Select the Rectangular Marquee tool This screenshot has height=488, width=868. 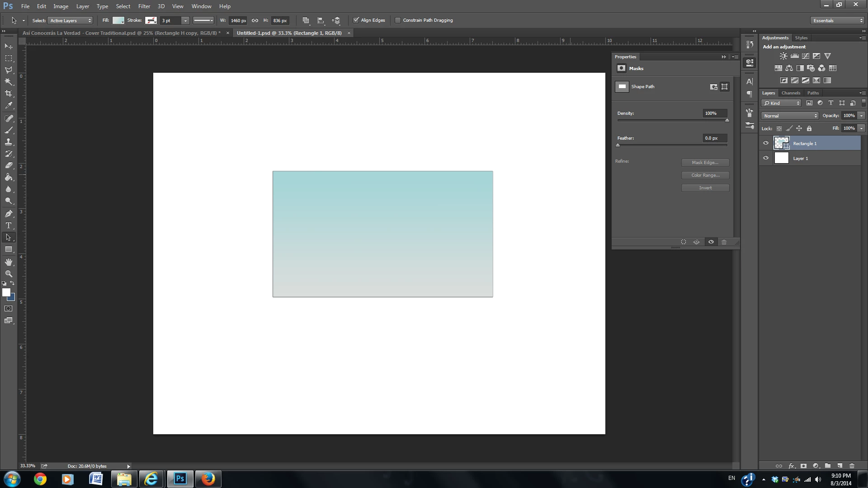tap(9, 58)
